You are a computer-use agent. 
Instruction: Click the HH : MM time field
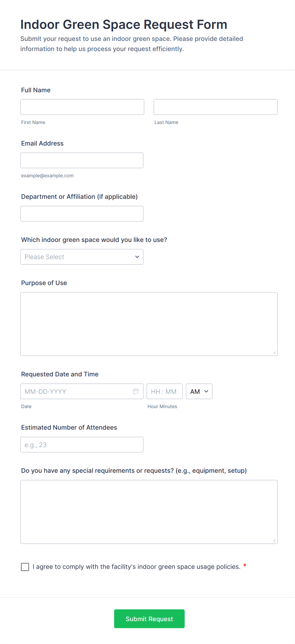[164, 391]
